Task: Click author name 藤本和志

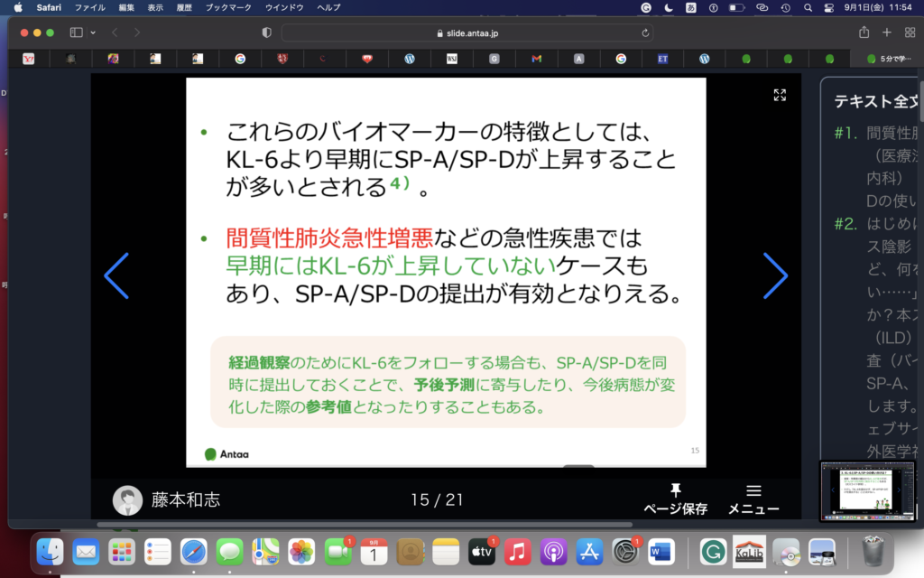Action: pos(185,499)
